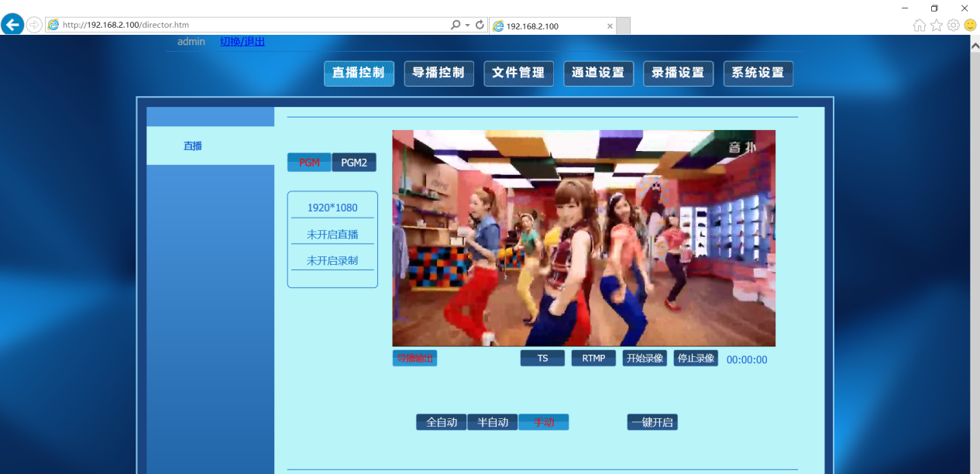Viewport: 980px width, 474px height.
Task: Click the browser forward arrow button
Action: click(x=35, y=25)
